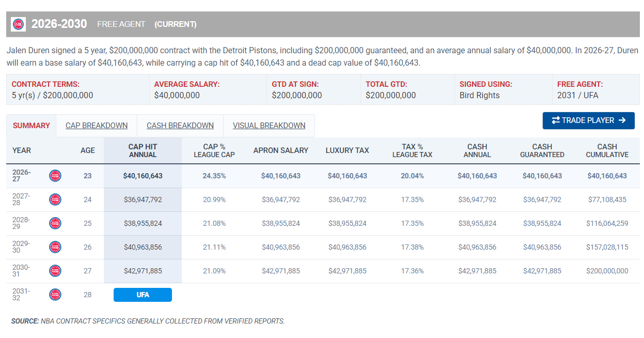Click the 2026-27 cap hit $40,160,643 cell
644x338 pixels.
[x=143, y=176]
